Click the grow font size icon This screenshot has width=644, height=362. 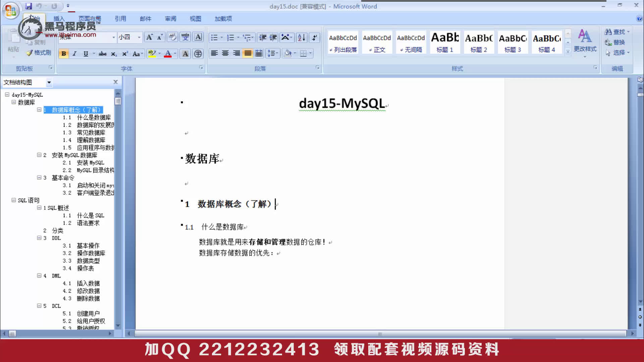pyautogui.click(x=149, y=37)
